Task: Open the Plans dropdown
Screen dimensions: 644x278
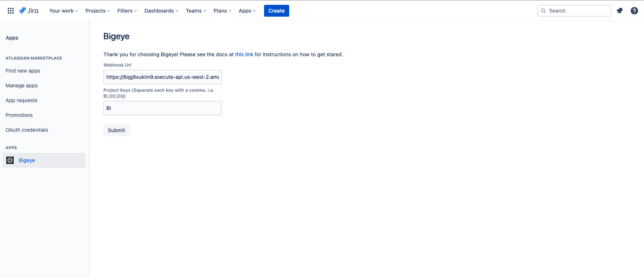Action: pos(223,11)
